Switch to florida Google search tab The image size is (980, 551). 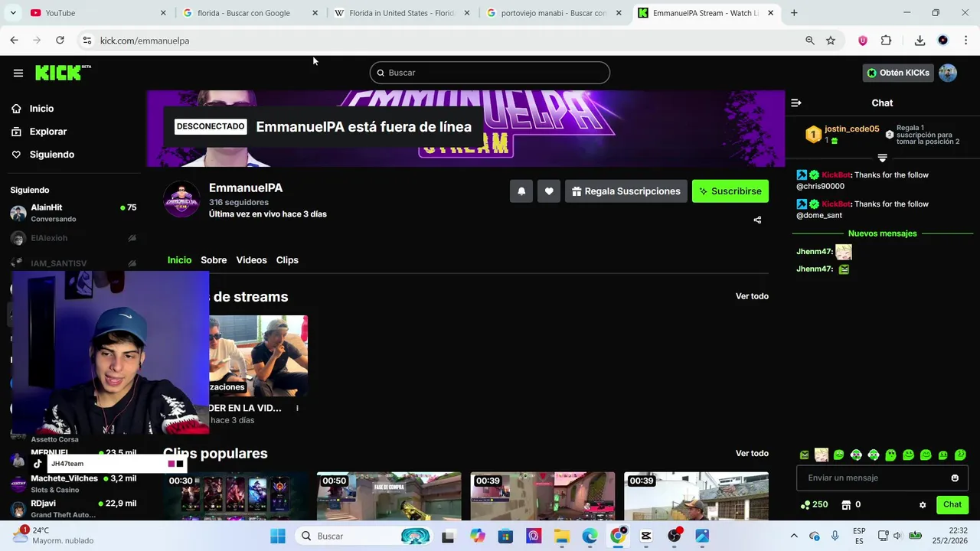pos(250,13)
